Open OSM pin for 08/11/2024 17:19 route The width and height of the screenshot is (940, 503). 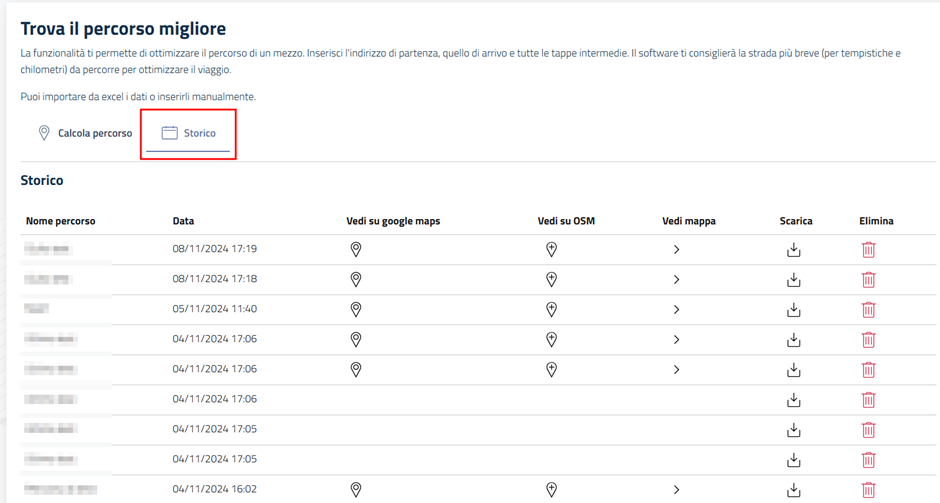coord(551,250)
